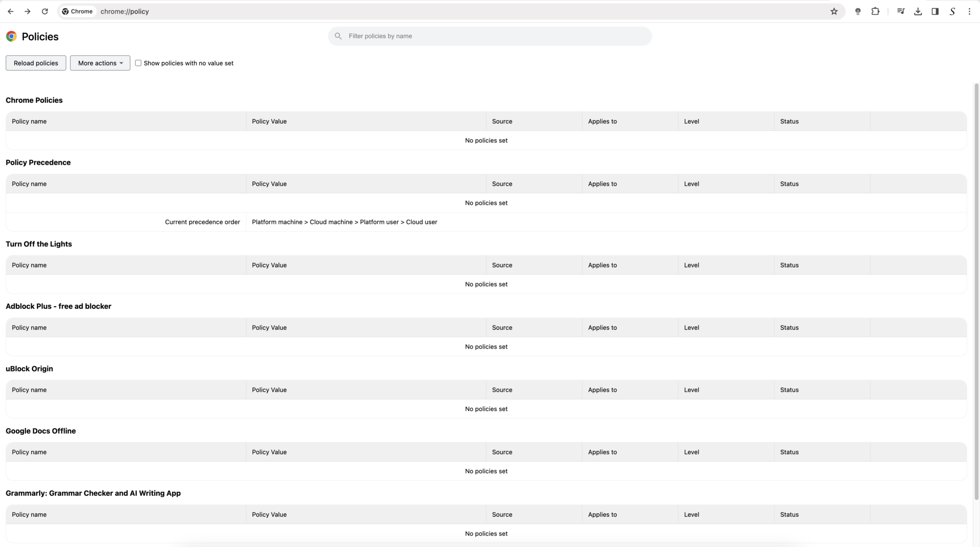Open the More actions dropdown
Image resolution: width=980 pixels, height=547 pixels.
[x=100, y=63]
